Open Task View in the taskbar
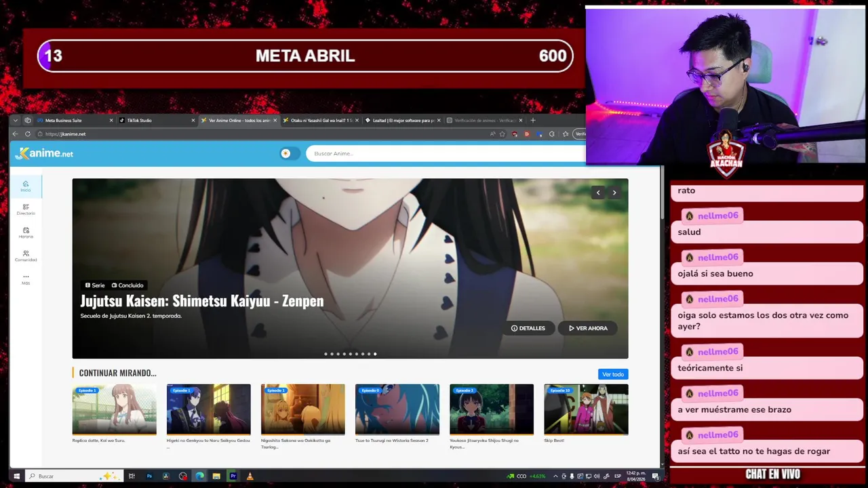 click(x=132, y=476)
